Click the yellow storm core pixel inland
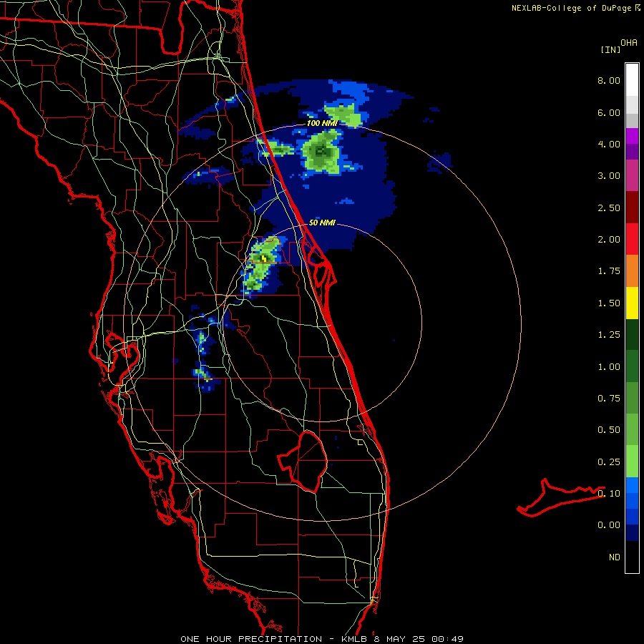Screen dimensions: 644x644 click(x=263, y=258)
